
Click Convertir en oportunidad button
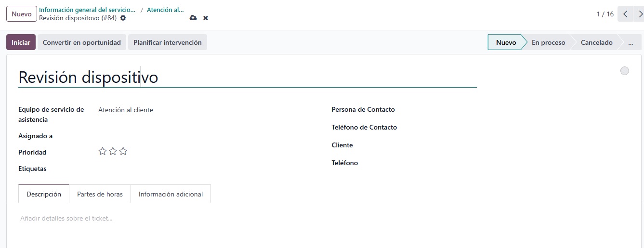[x=82, y=42]
